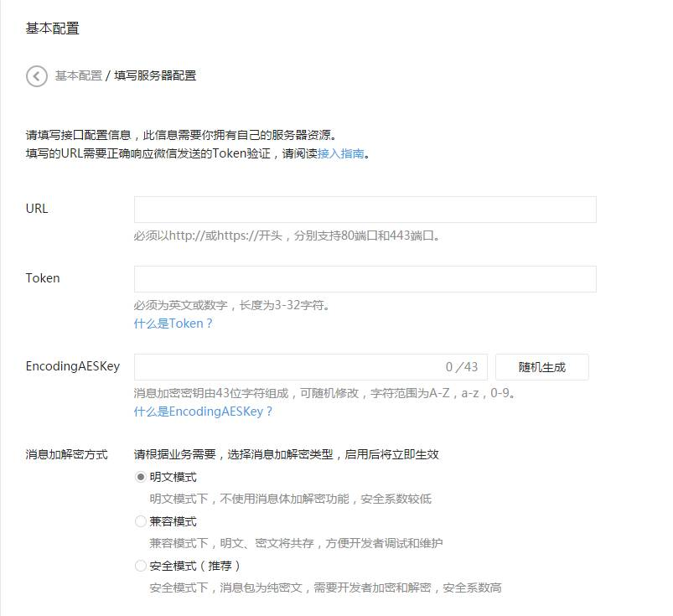This screenshot has width=673, height=616.
Task: Choose the 兼容模式 radio option
Action: 141,521
